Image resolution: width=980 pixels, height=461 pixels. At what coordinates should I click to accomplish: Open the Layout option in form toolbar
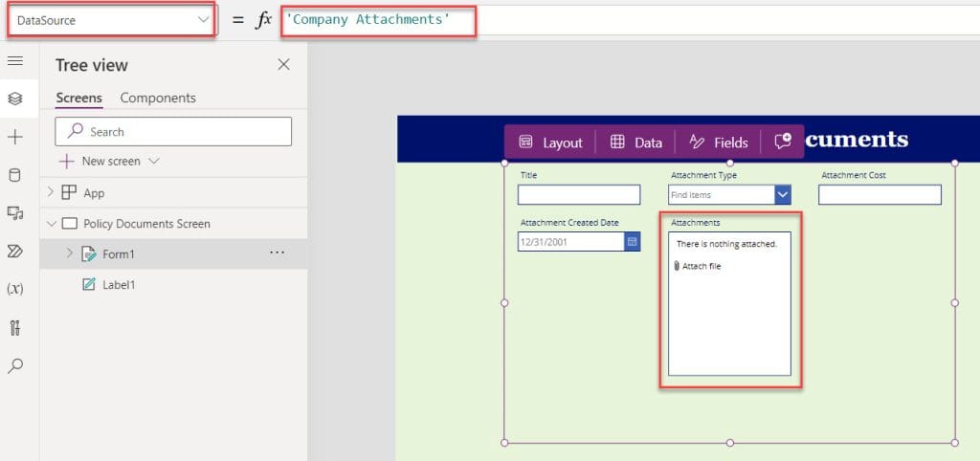[550, 143]
